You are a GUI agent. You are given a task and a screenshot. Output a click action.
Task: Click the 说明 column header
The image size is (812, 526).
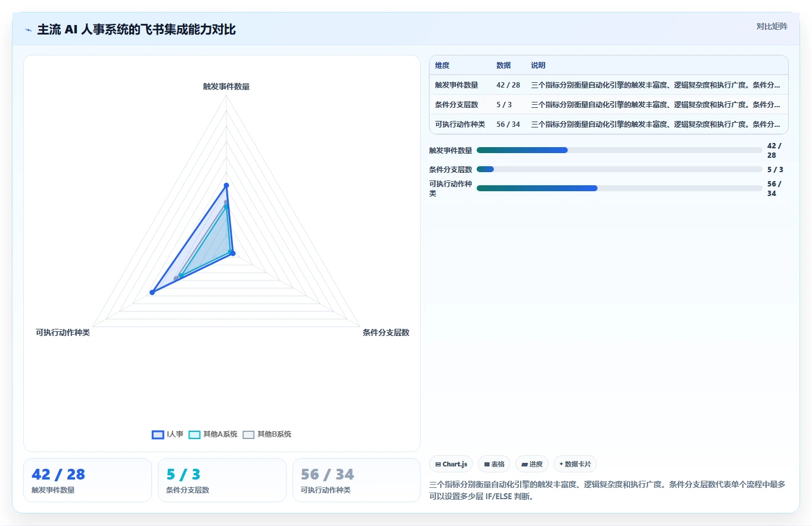click(538, 66)
